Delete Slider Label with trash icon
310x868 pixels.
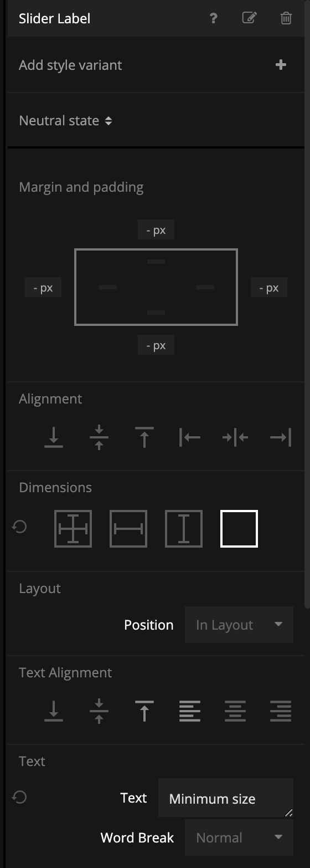coord(286,18)
